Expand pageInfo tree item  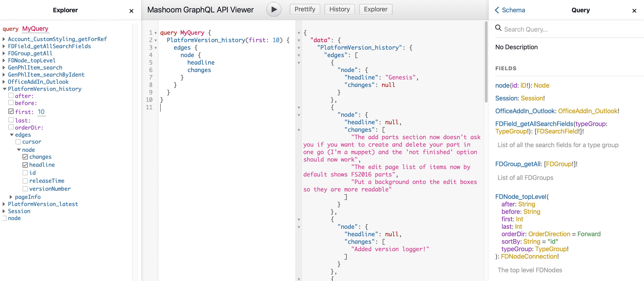click(x=11, y=197)
